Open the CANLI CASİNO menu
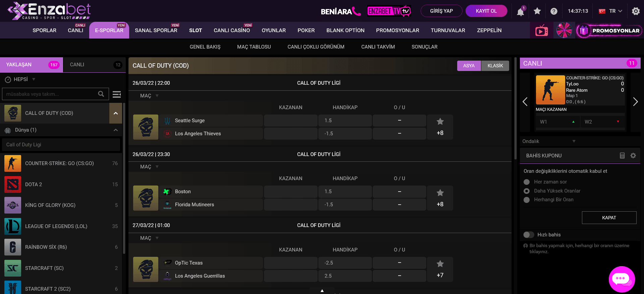644x294 pixels. (232, 30)
